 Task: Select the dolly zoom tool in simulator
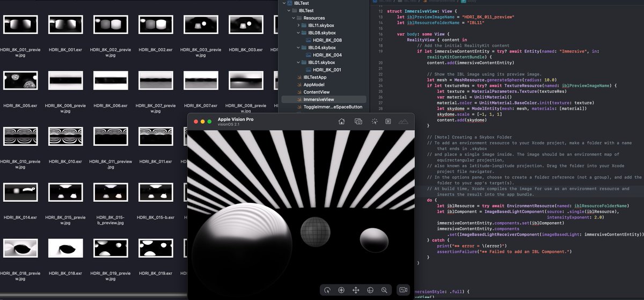(x=384, y=290)
